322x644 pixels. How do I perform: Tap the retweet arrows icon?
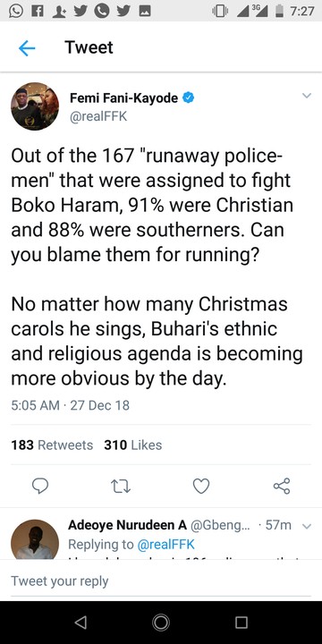click(x=121, y=487)
